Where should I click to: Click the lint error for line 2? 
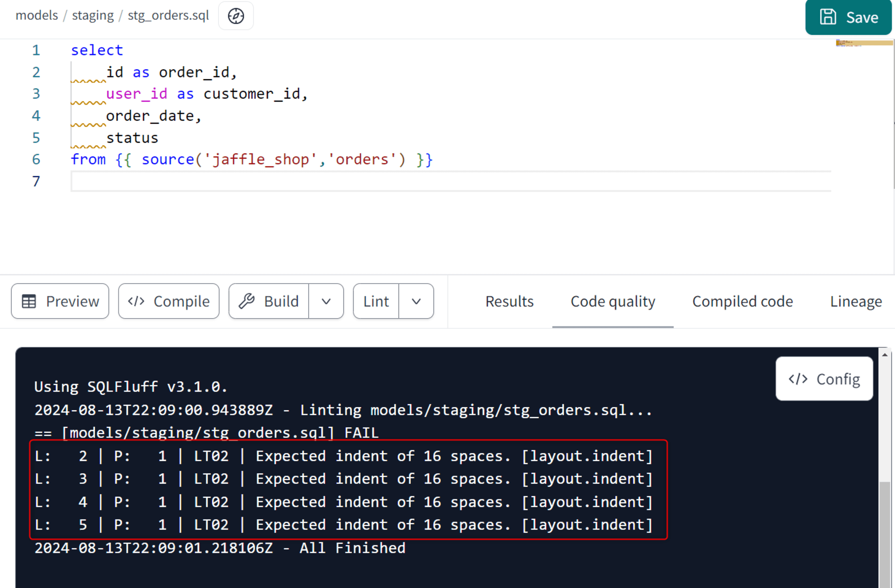(344, 456)
